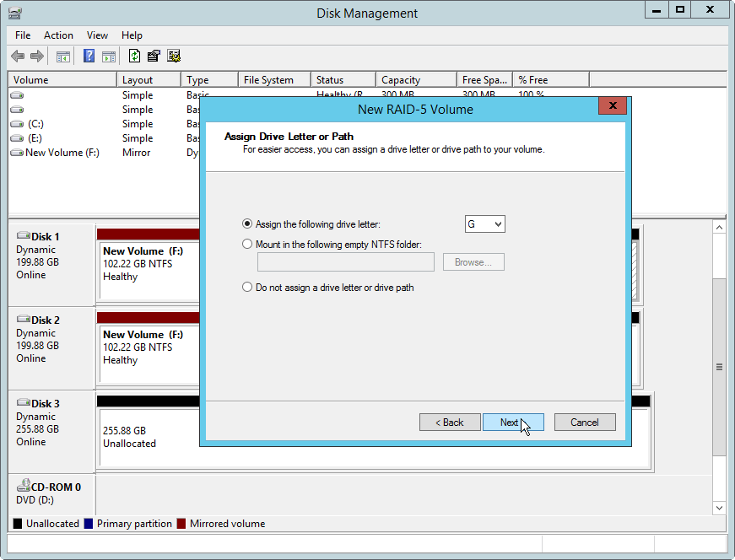Image resolution: width=735 pixels, height=560 pixels.
Task: Select 'Mount in the following empty NTFS folder'
Action: 247,244
